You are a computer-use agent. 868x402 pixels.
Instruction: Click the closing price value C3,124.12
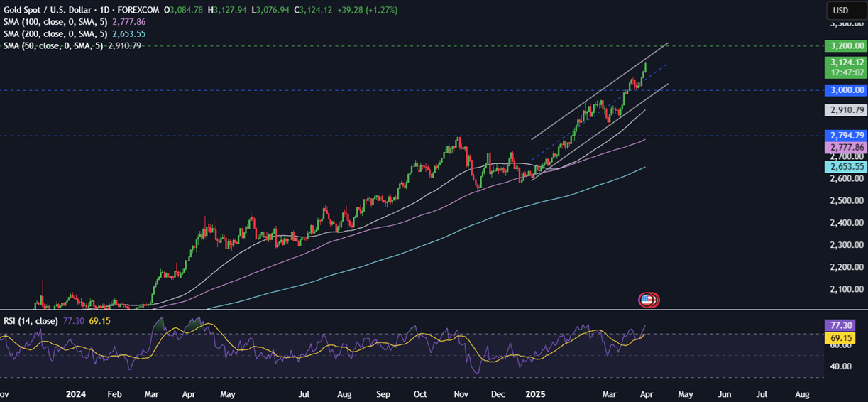[314, 10]
